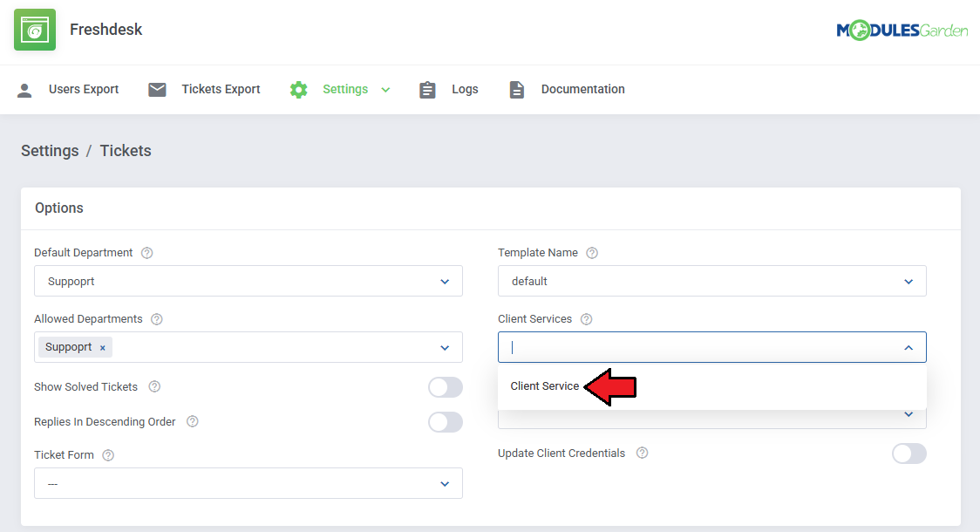Click the Users Export person icon
The image size is (980, 532).
[x=24, y=90]
